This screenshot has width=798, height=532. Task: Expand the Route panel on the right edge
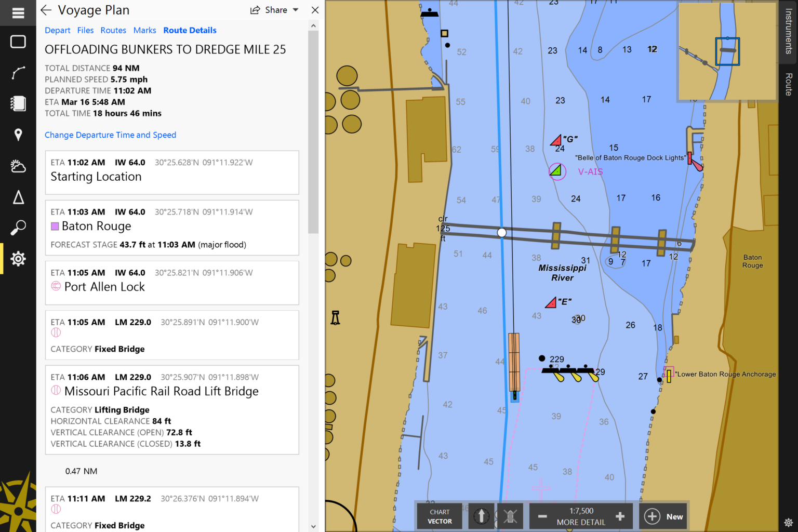tap(789, 81)
